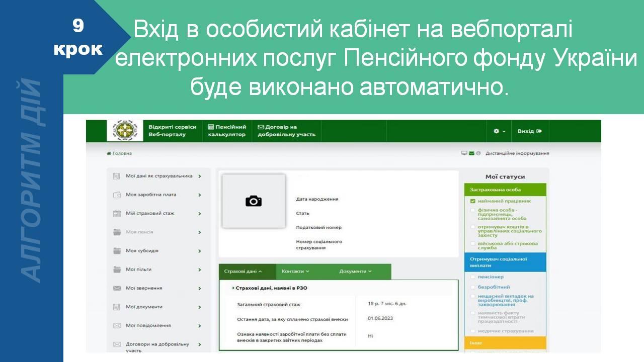
Task: Toggle наявність факту тимчасової втрати checkbox
Action: (473, 313)
